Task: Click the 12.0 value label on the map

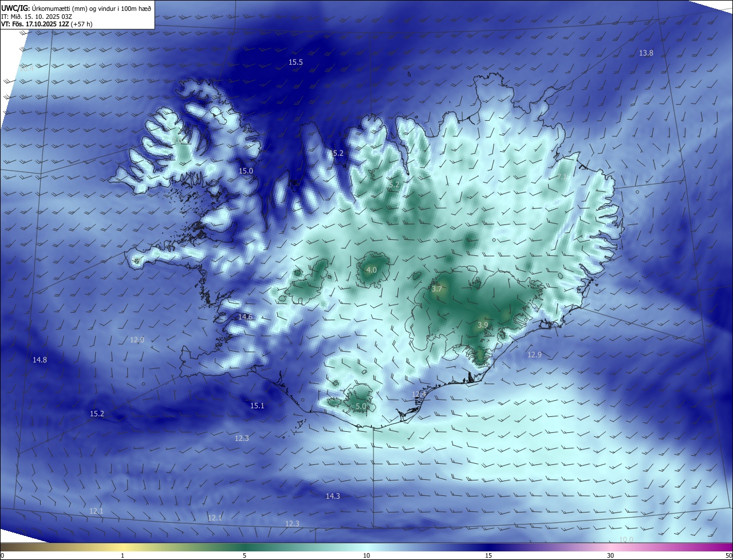Action: 137,340
